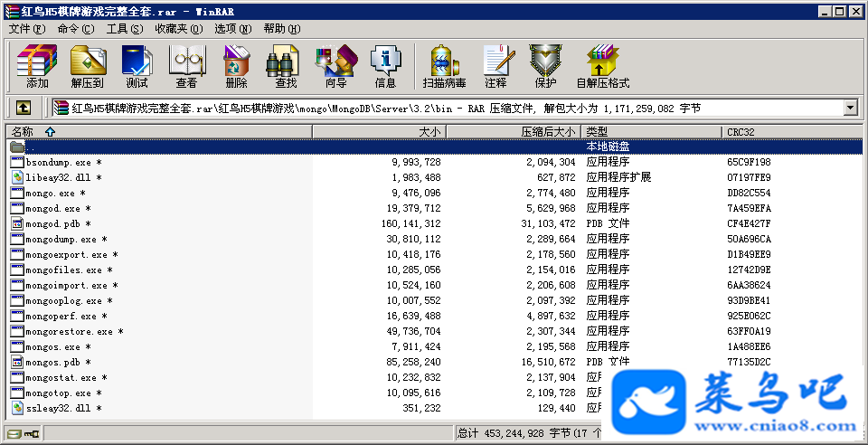The height and width of the screenshot is (445, 868).
Task: Click the mongod.pdb file icon
Action: pos(17,224)
